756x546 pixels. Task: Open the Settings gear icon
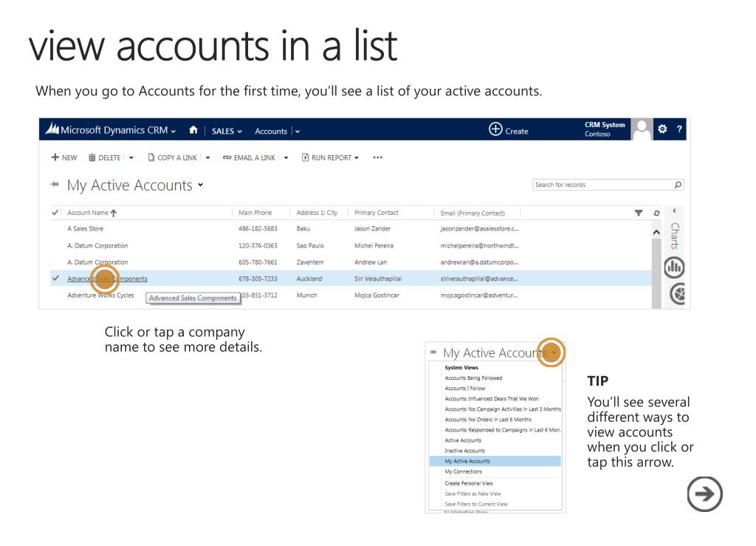(662, 129)
